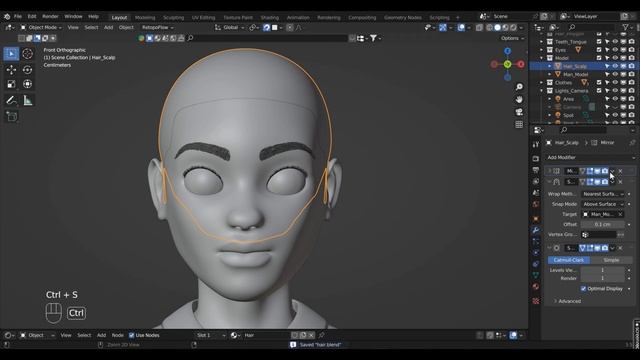Open the Render menu
Image resolution: width=640 pixels, height=360 pixels.
pos(50,17)
